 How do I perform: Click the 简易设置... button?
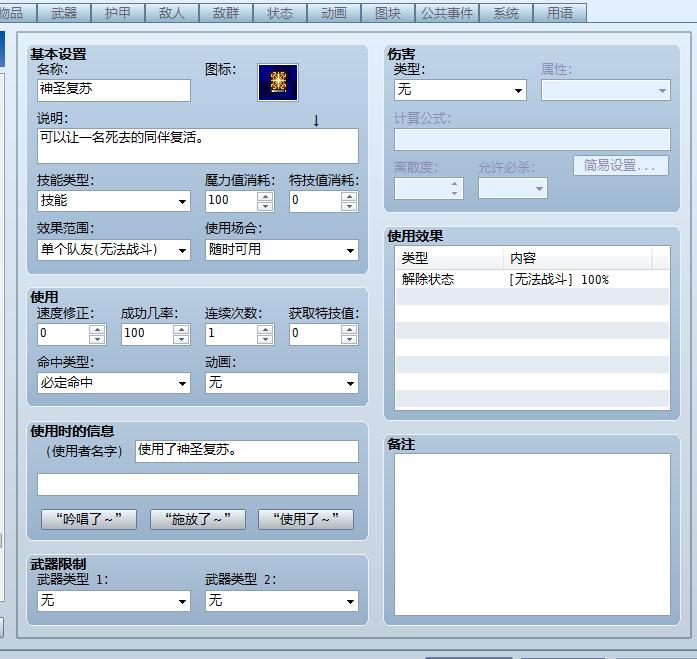coord(621,165)
